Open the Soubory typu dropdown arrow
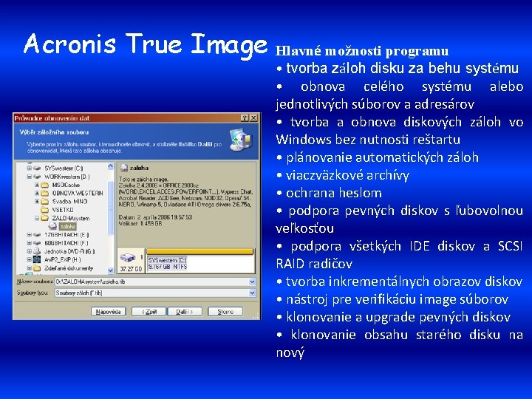 (252, 293)
